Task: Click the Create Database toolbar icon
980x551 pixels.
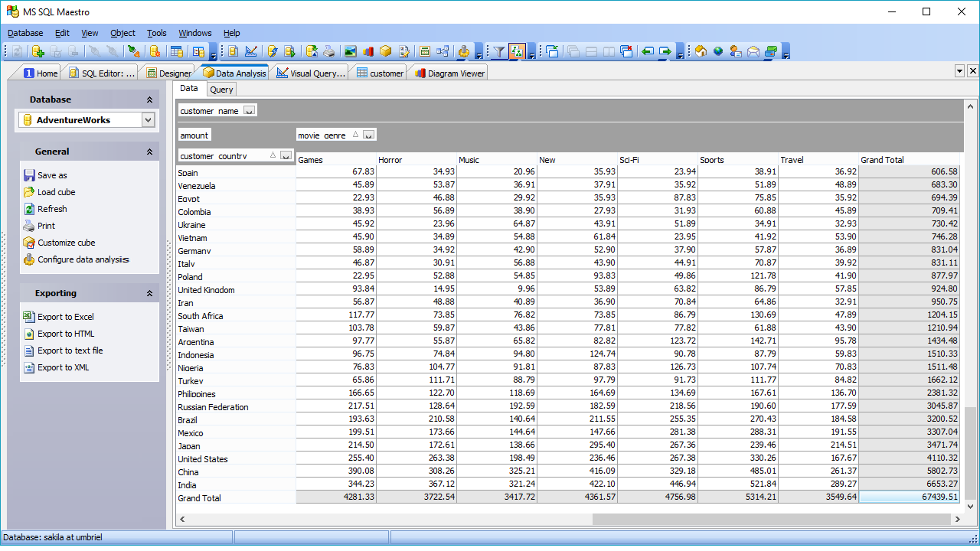Action: click(38, 51)
